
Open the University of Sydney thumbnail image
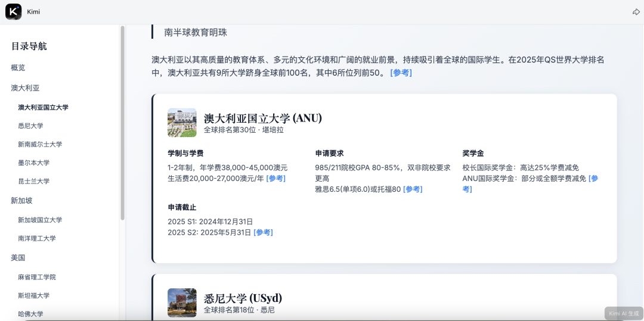tap(182, 303)
